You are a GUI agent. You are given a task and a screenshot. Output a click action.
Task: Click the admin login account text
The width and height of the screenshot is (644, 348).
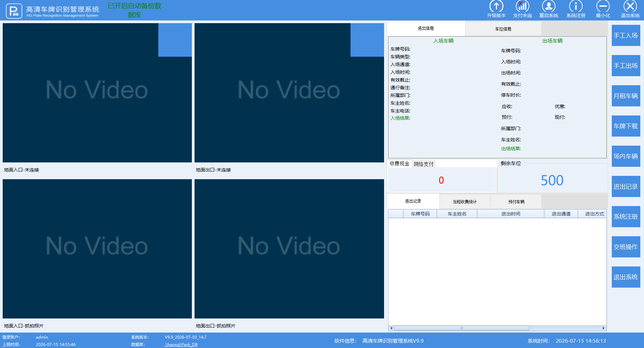(x=42, y=337)
